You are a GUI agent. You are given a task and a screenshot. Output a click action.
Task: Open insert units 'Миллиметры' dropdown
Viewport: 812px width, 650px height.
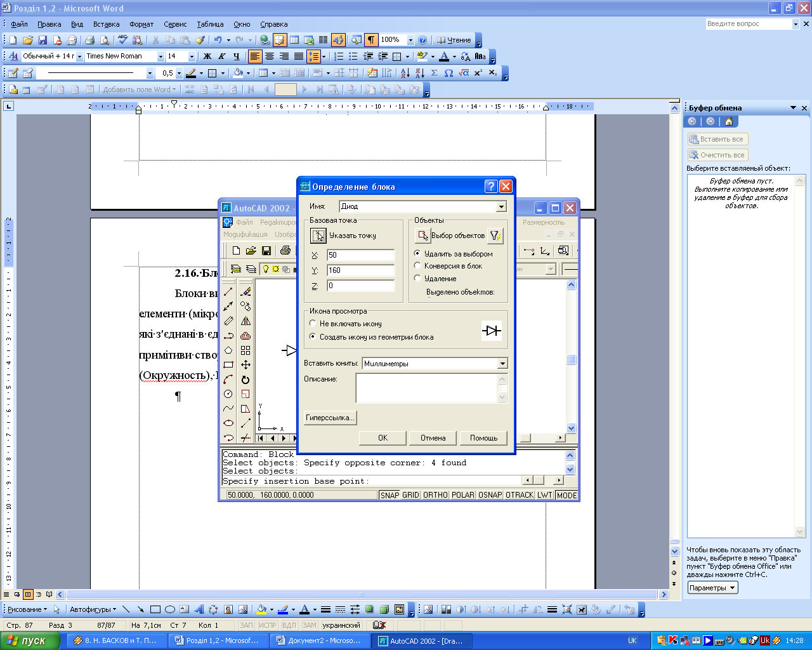pyautogui.click(x=502, y=364)
